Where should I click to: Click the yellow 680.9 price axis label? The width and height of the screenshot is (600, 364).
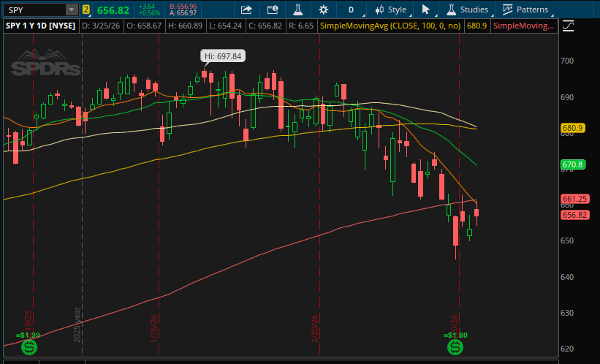click(573, 128)
